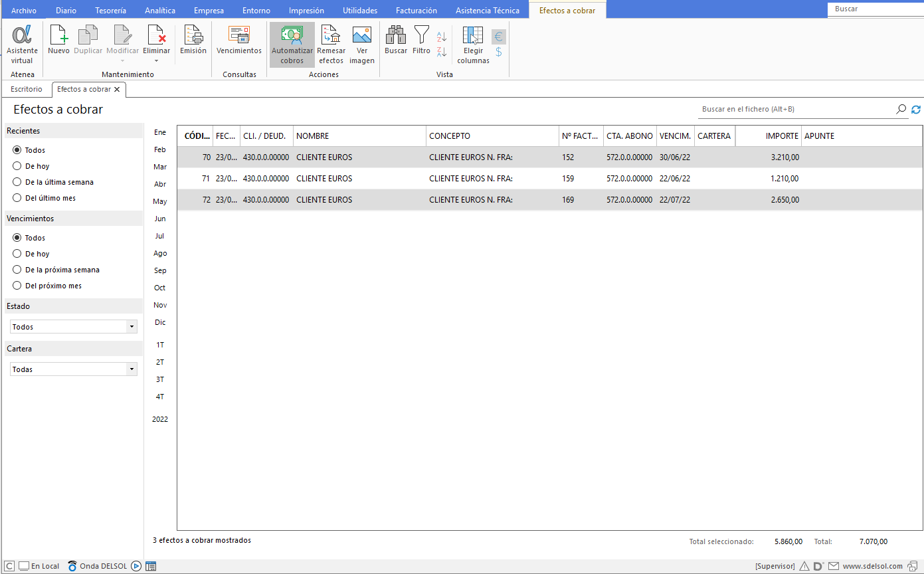Screen dimensions: 924x574
Task: Switch to the Escritorio tab
Action: (27, 89)
